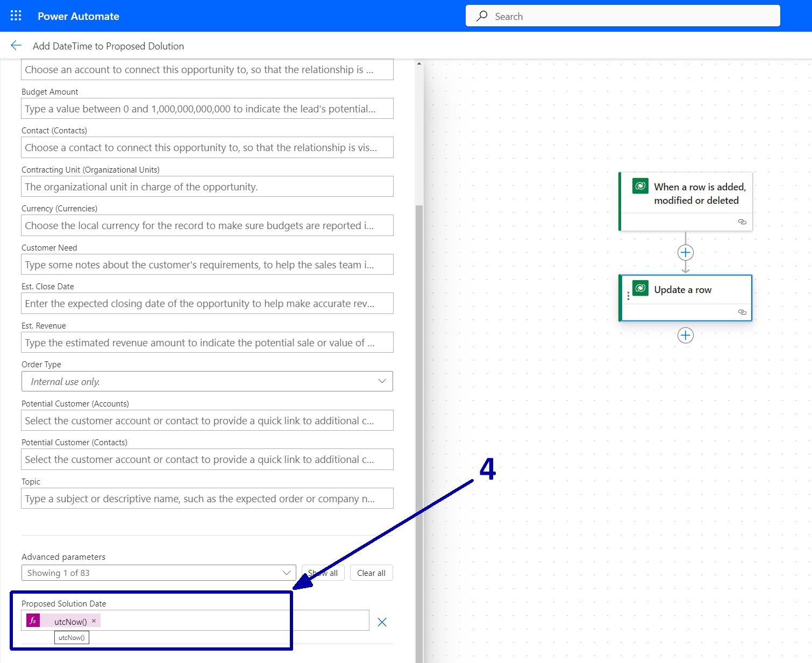
Task: Open the Order Type dropdown
Action: click(207, 381)
